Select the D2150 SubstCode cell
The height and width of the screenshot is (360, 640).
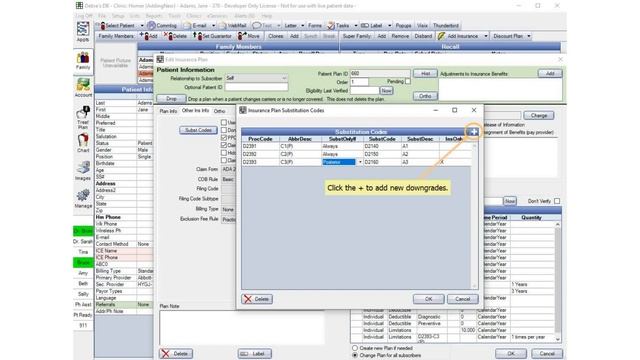pos(381,154)
